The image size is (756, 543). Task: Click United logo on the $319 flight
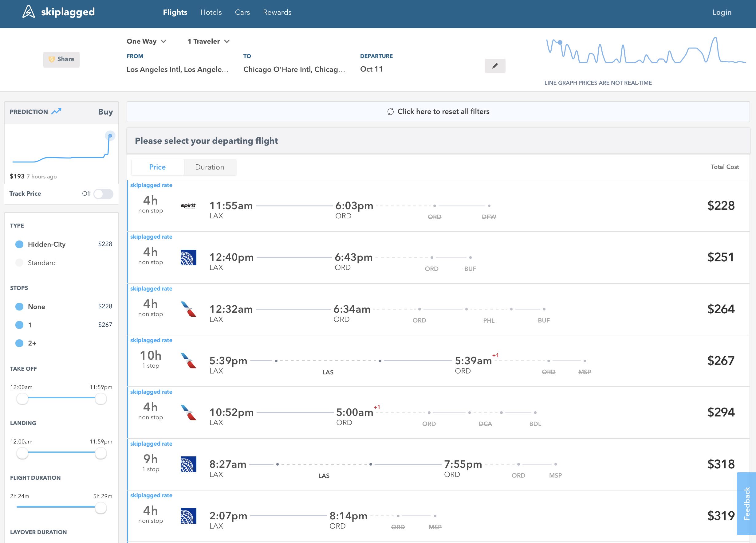tap(188, 516)
